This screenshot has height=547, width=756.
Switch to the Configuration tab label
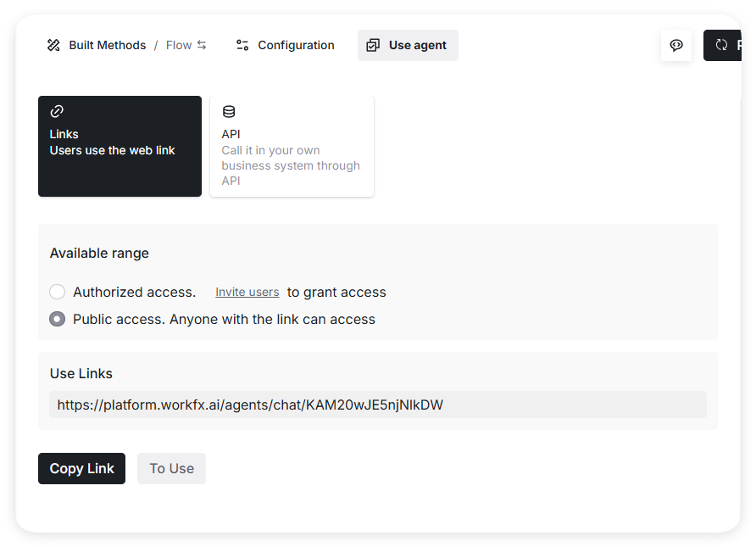click(296, 45)
